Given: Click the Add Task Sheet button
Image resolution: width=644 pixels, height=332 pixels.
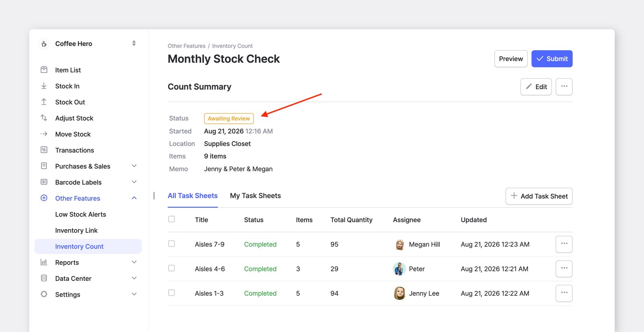Looking at the screenshot, I should 539,196.
